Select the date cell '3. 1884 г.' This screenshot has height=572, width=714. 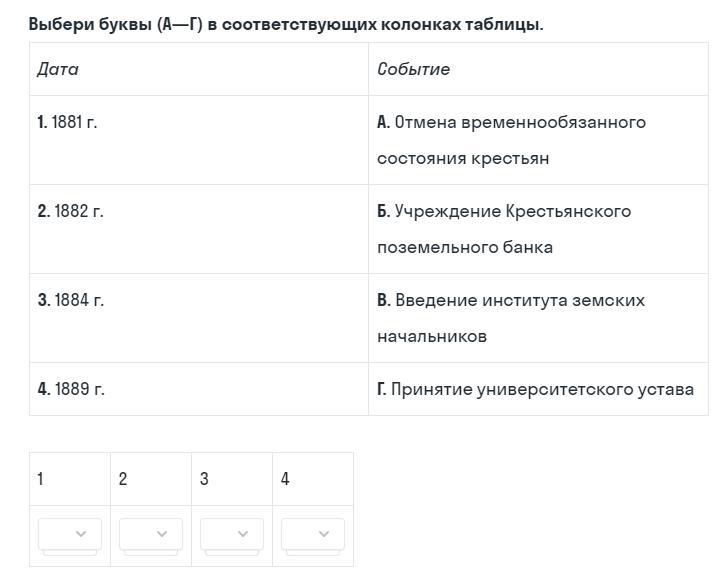coord(199,318)
